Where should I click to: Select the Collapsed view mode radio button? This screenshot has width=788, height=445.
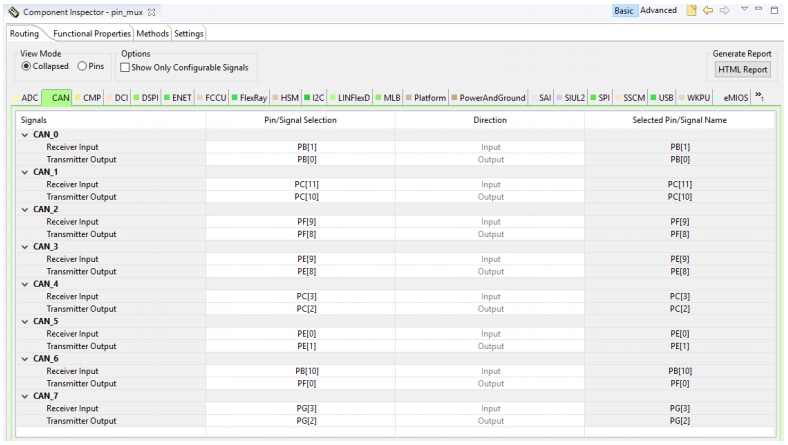pos(25,67)
